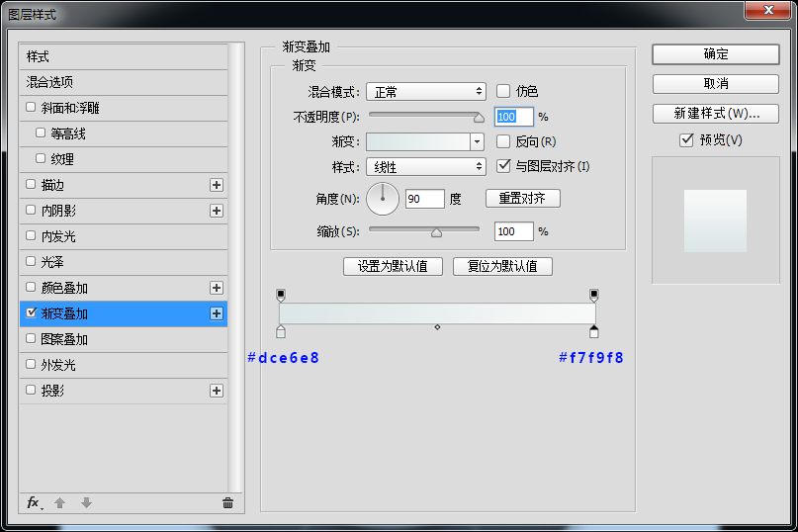Expand the gradient preset picker arrow
Screen dimensions: 798x532
478,141
